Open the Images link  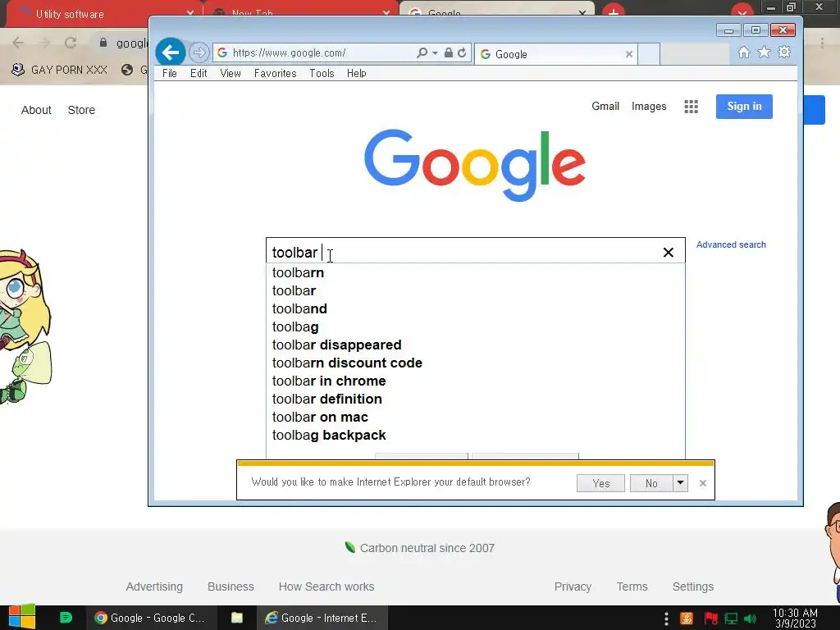[x=649, y=106]
